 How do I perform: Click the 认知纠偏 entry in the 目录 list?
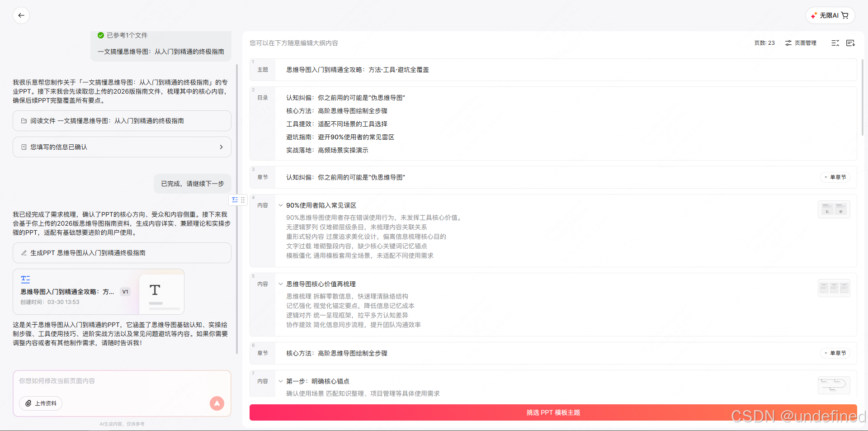[x=345, y=98]
